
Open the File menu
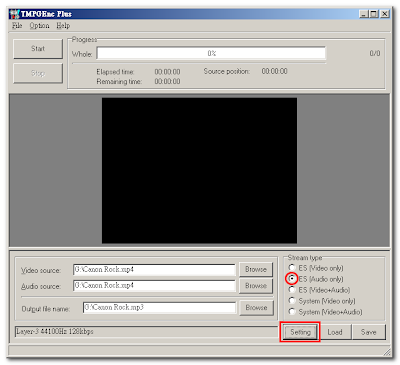point(17,26)
